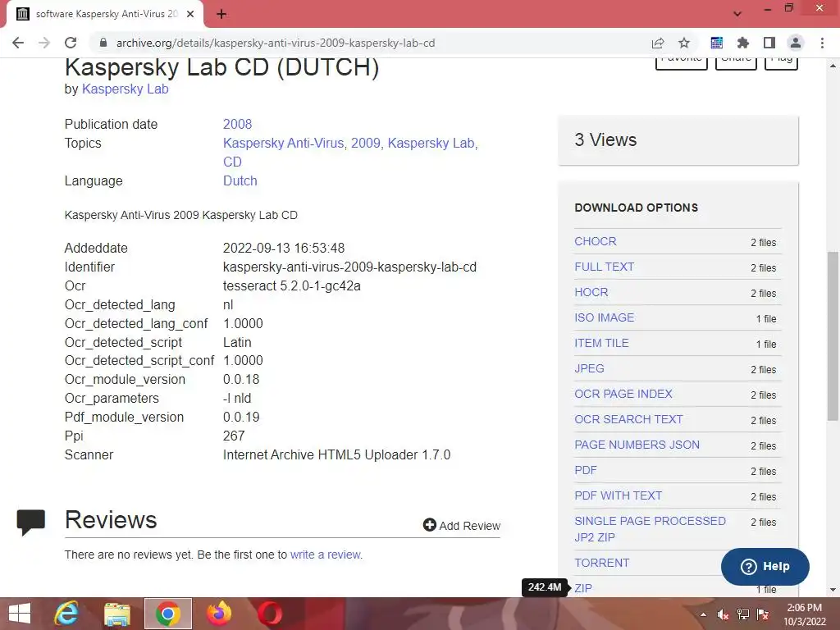Click the address bar URL
This screenshot has height=630, width=840.
276,43
